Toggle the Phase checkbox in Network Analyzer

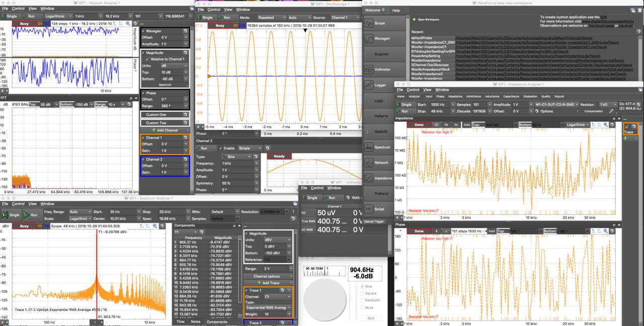(x=144, y=93)
